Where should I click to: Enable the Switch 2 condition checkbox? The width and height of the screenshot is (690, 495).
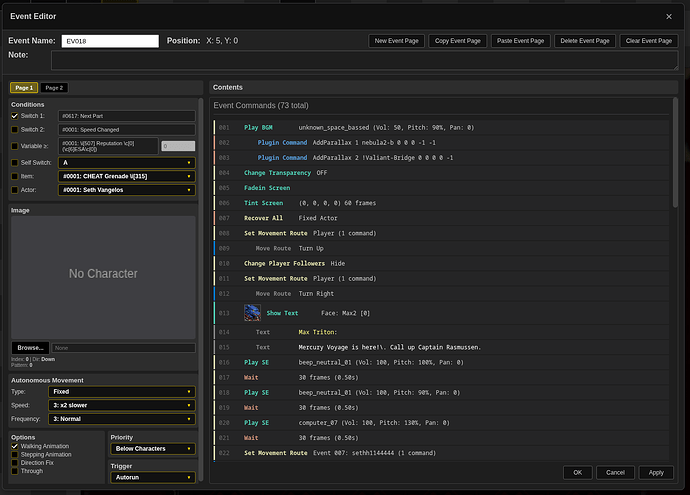coord(15,130)
